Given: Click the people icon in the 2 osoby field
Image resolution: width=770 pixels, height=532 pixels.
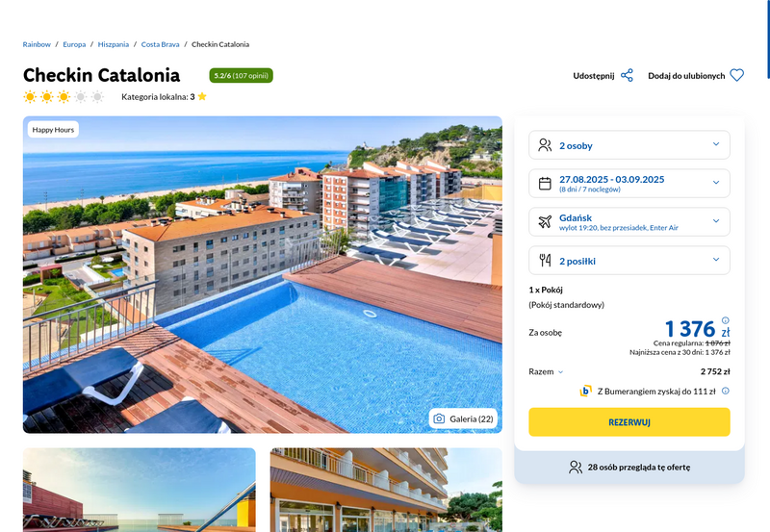Looking at the screenshot, I should [x=545, y=145].
